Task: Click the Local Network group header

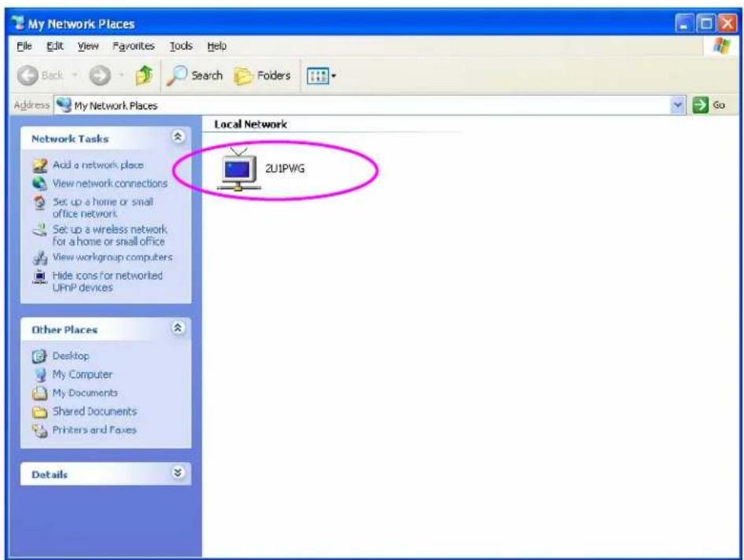Action: (251, 124)
